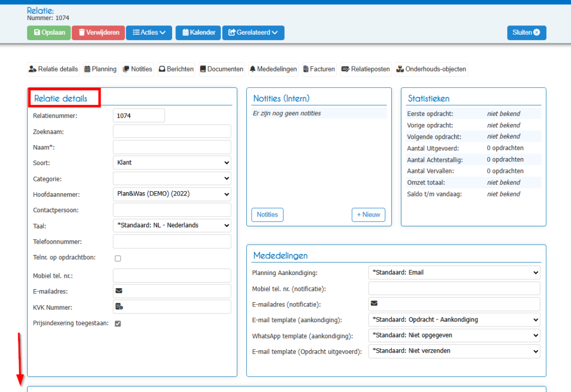Switch to the Onderhouds-objecten tab
Screen dimensions: 571x392
(x=431, y=69)
